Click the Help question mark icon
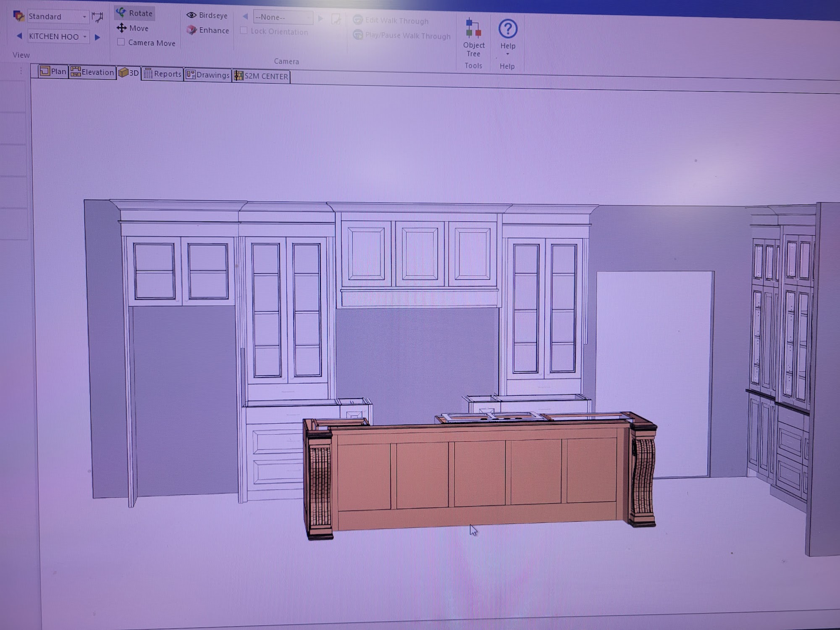840x630 pixels. tap(508, 29)
